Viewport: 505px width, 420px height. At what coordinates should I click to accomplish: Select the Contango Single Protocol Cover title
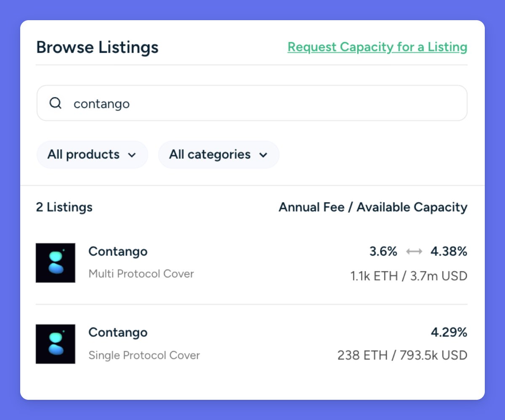pos(118,333)
